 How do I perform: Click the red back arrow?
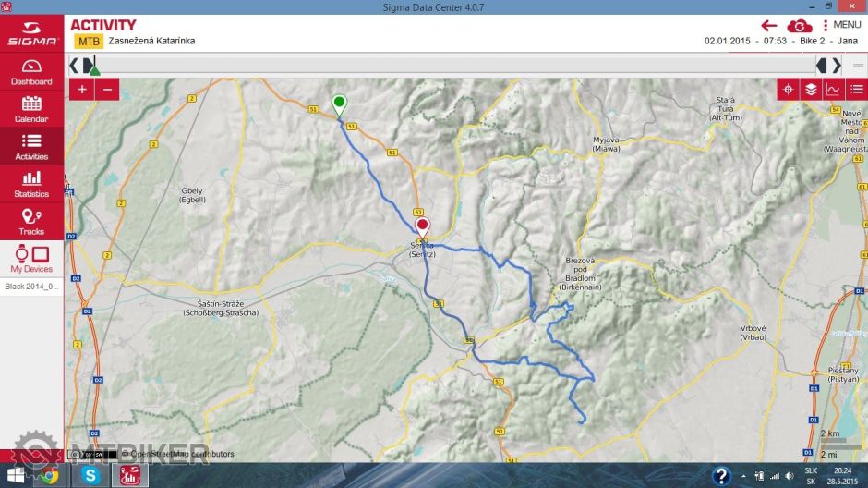coord(768,25)
